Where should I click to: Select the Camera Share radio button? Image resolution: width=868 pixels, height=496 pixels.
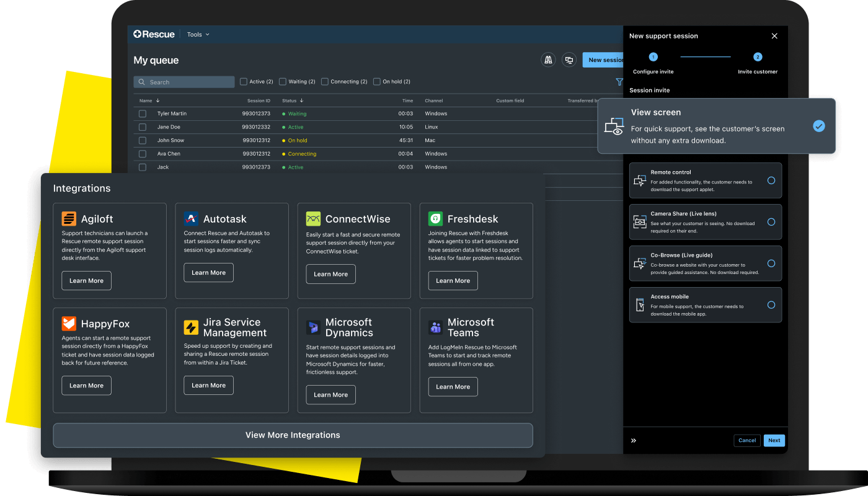click(771, 222)
